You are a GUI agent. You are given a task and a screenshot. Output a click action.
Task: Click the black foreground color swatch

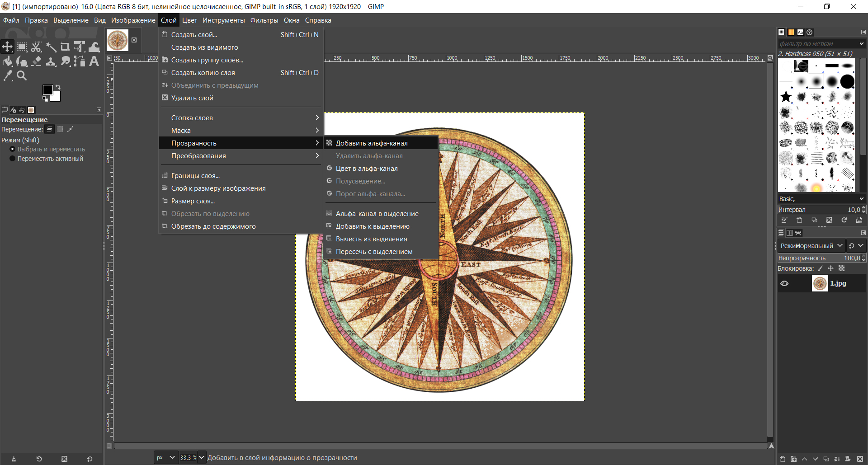click(x=47, y=89)
